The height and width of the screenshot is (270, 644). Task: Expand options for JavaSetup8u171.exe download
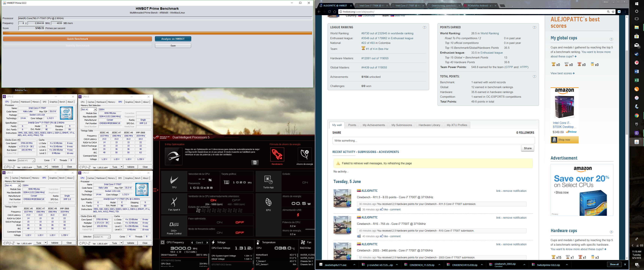[354, 265]
